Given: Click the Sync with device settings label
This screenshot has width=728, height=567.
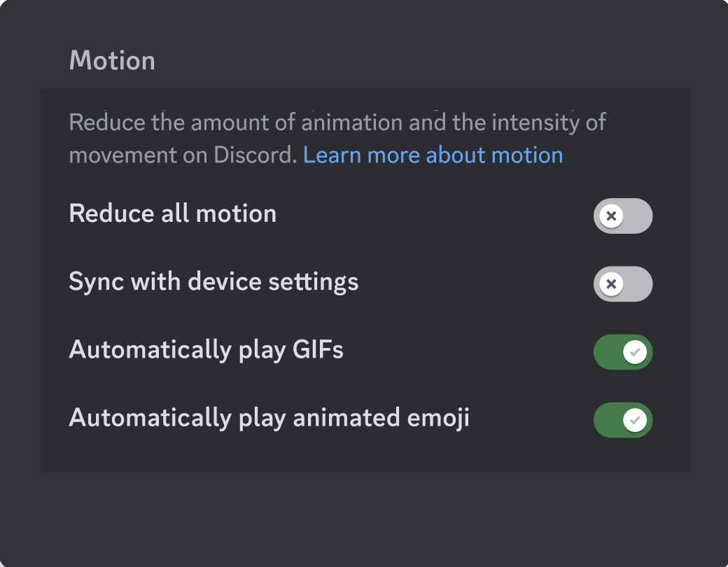Looking at the screenshot, I should [213, 281].
